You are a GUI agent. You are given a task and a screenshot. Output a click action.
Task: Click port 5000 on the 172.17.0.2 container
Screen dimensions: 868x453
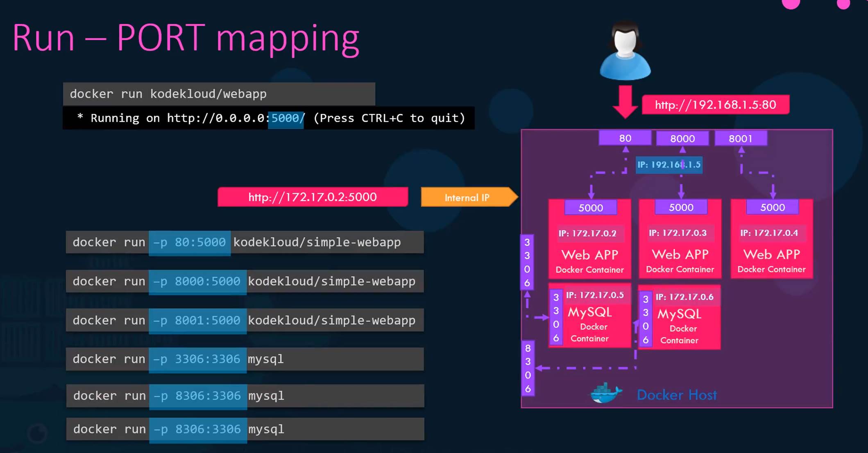591,208
